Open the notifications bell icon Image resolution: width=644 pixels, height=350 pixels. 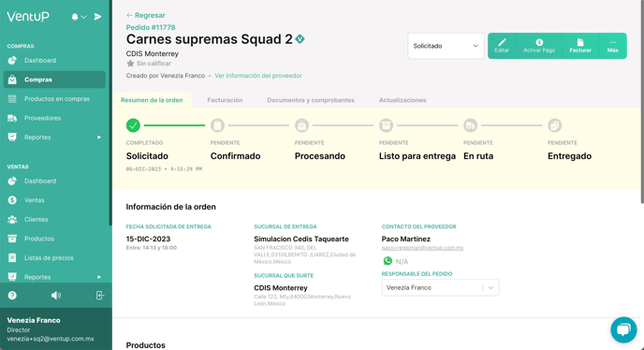(x=75, y=17)
